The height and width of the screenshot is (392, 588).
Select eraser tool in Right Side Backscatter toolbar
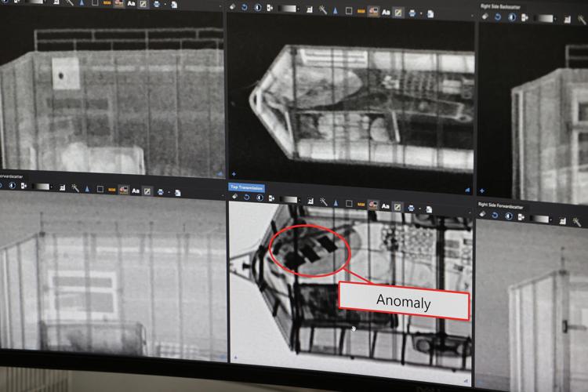pos(485,16)
